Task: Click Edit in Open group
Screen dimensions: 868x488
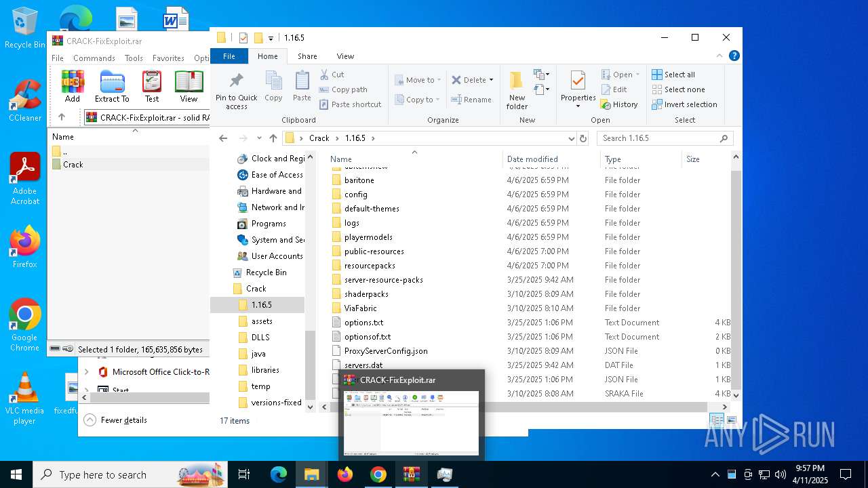Action: pyautogui.click(x=614, y=89)
